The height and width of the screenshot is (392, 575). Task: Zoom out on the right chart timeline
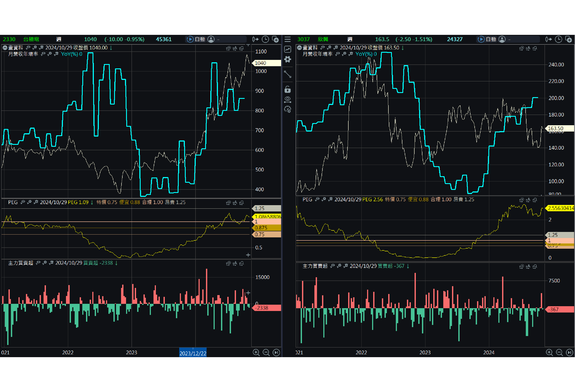click(x=559, y=352)
